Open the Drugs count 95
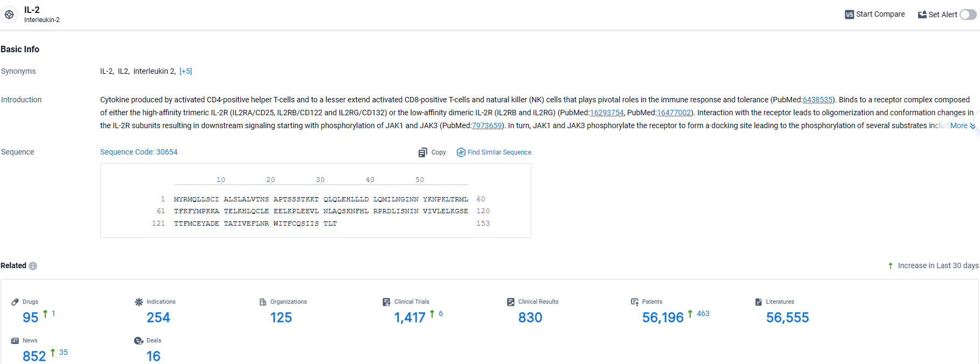Screen dimensions: 980x364 [x=31, y=318]
